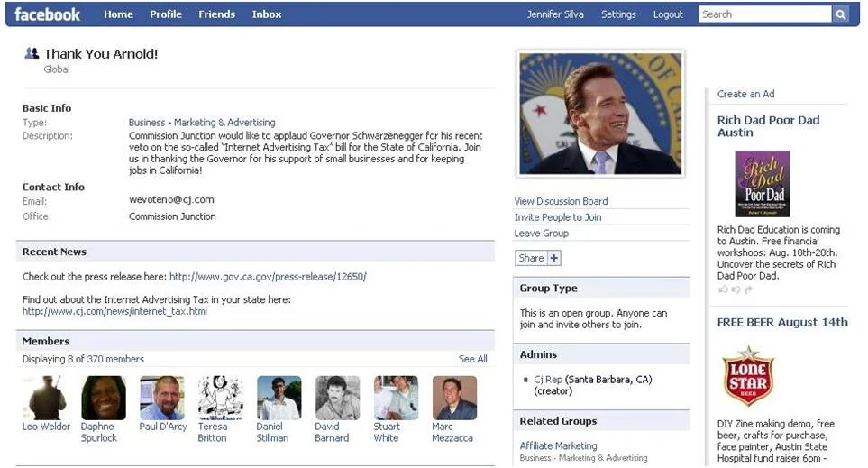
Task: Open Stuart White's member photo
Action: coord(396,398)
